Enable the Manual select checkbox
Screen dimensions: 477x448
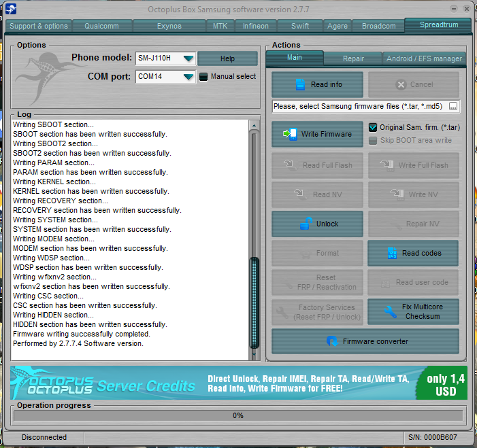point(203,77)
